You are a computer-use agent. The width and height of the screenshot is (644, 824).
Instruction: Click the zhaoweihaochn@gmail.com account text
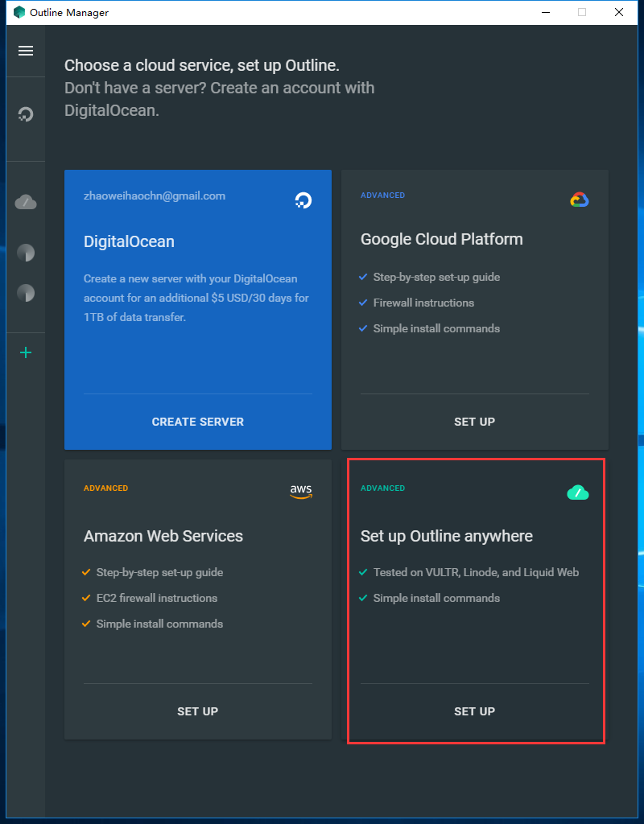tap(155, 196)
